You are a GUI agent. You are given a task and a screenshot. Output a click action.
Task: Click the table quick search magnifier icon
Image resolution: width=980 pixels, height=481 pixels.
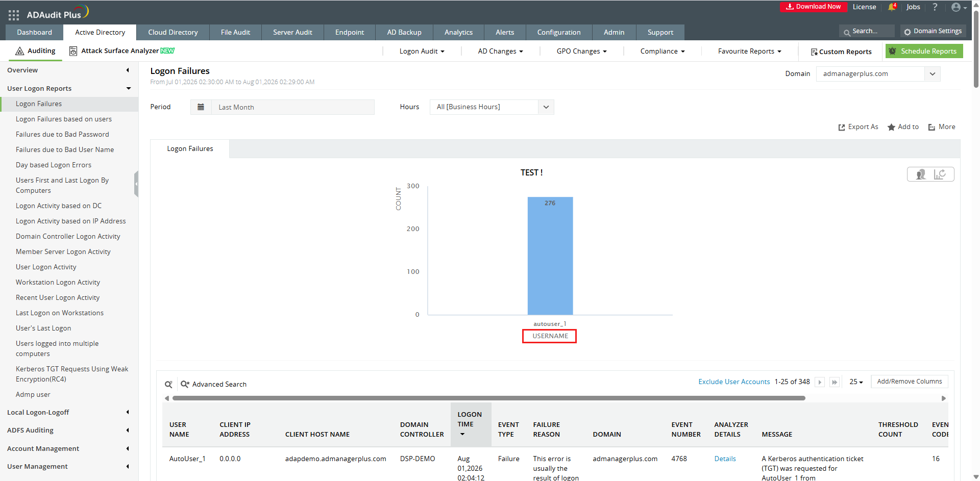click(168, 384)
